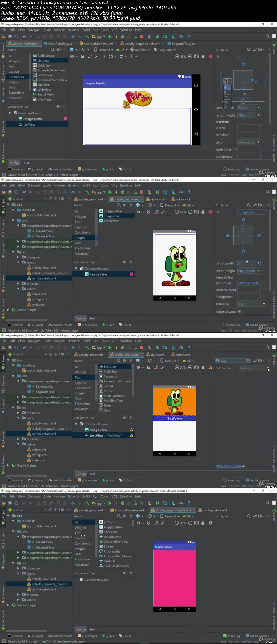
Task: Open the scaleType dropdown
Action: point(264,304)
